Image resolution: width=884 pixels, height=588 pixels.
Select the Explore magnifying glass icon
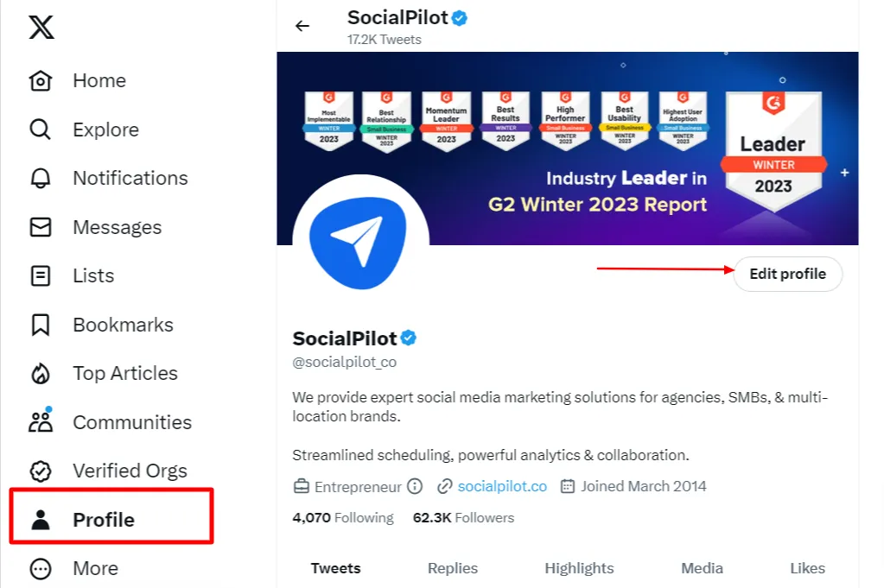40,130
